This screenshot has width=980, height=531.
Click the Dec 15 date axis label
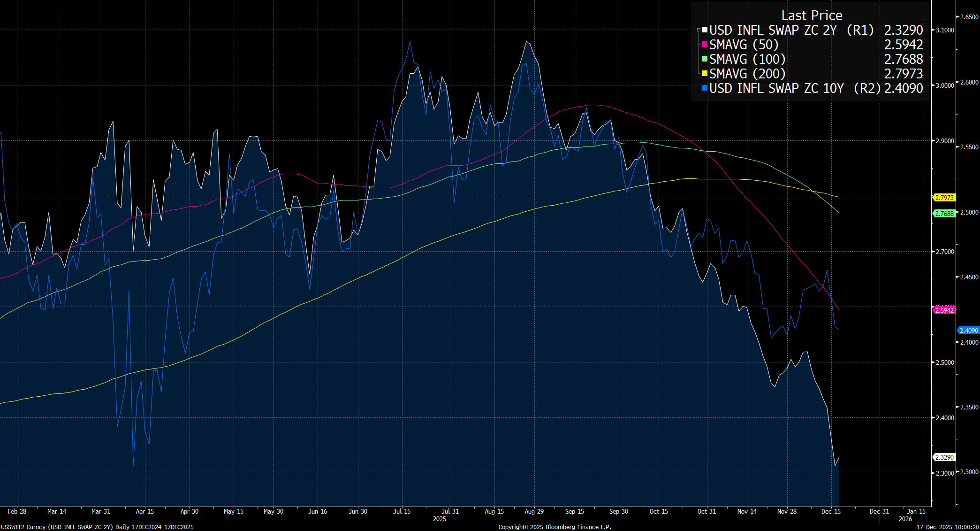(x=831, y=511)
